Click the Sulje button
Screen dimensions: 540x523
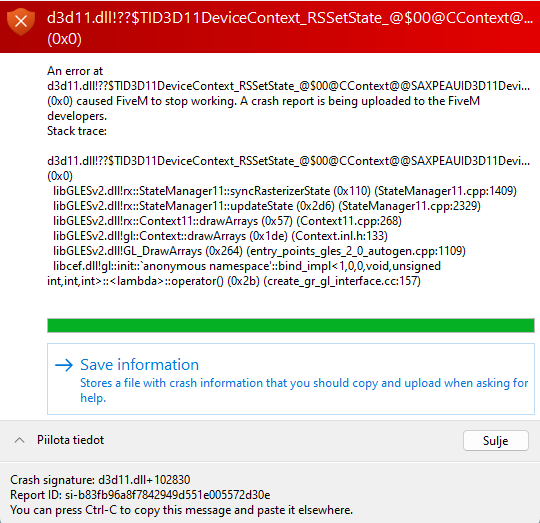496,440
